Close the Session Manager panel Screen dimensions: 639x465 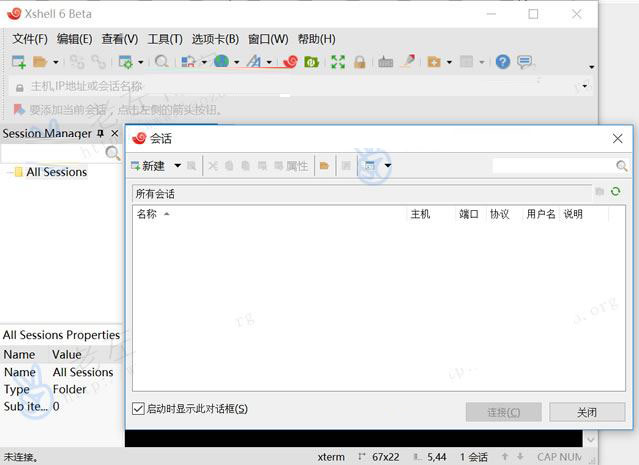click(x=115, y=133)
